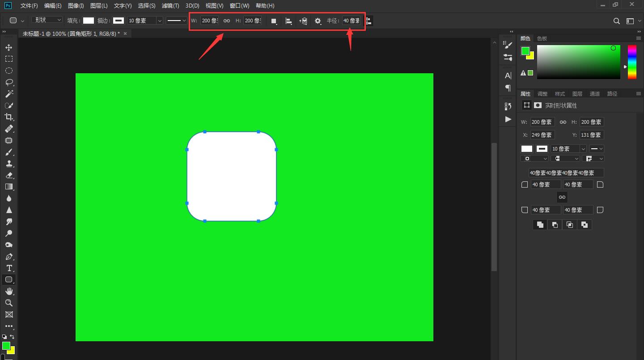Expand stroke width 10 像素 dropdown in options bar
This screenshot has width=644, height=360.
pos(160,21)
